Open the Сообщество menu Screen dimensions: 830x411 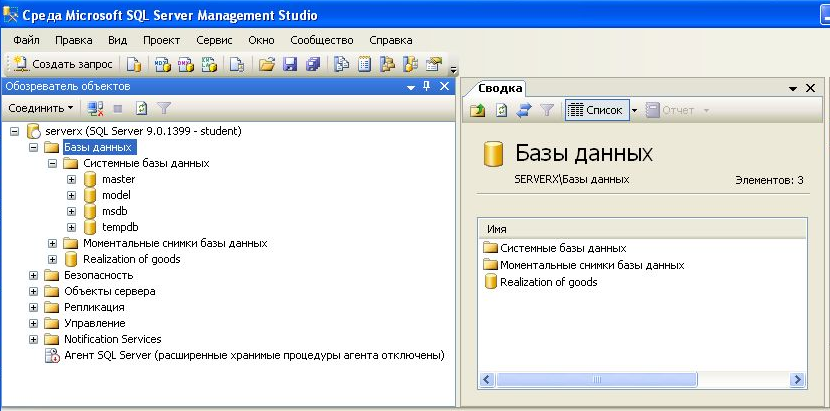pos(322,40)
